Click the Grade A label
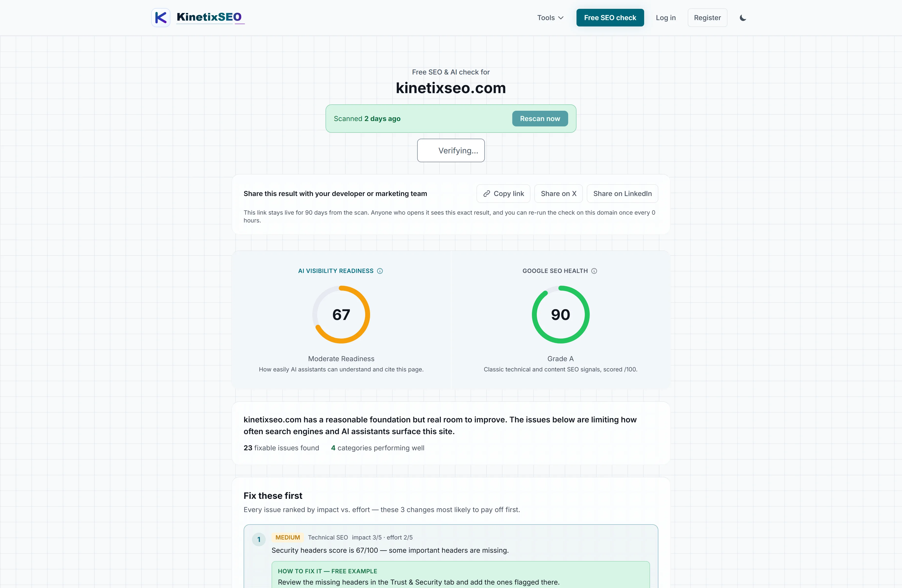The width and height of the screenshot is (902, 588). coord(561,359)
